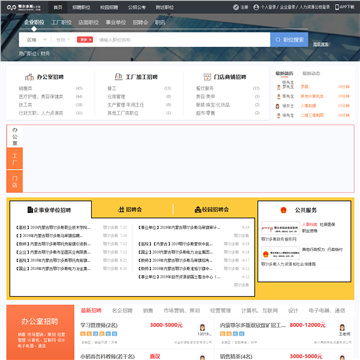The image size is (360, 360).
Task: Click the red emblem beside 公共服务
Action: click(283, 210)
